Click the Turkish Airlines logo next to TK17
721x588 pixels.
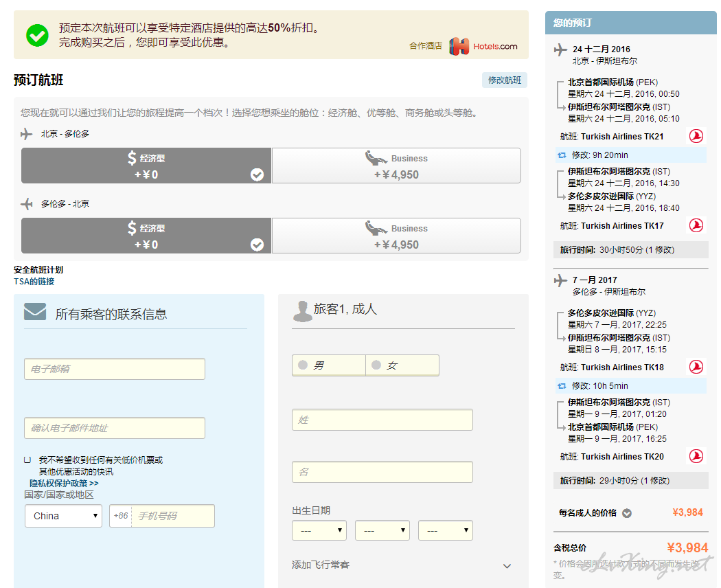[696, 225]
